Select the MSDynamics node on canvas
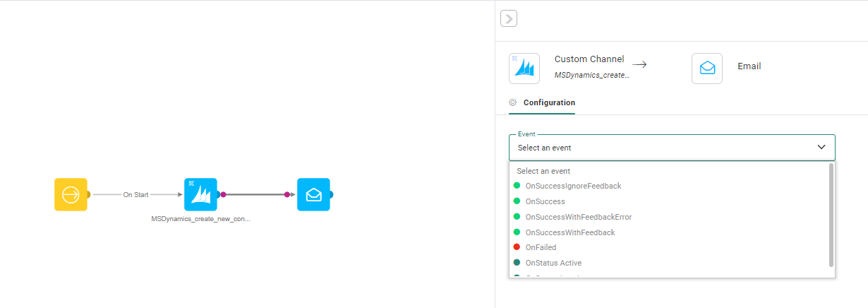This screenshot has width=868, height=308. (x=200, y=194)
